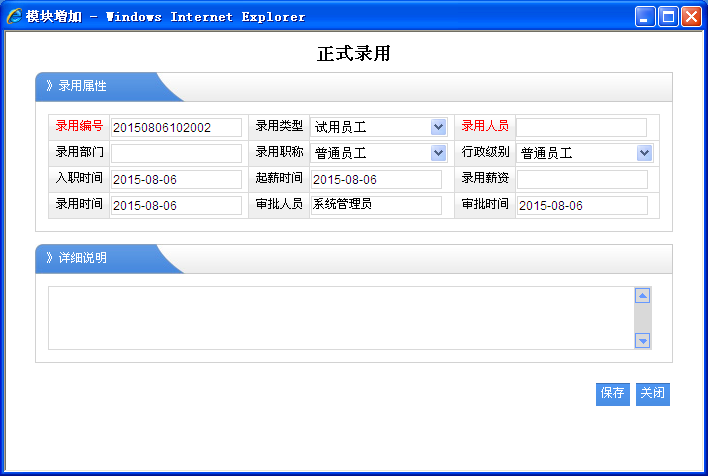Click the 起薪时间 date field
This screenshot has width=708, height=476.
[x=376, y=179]
